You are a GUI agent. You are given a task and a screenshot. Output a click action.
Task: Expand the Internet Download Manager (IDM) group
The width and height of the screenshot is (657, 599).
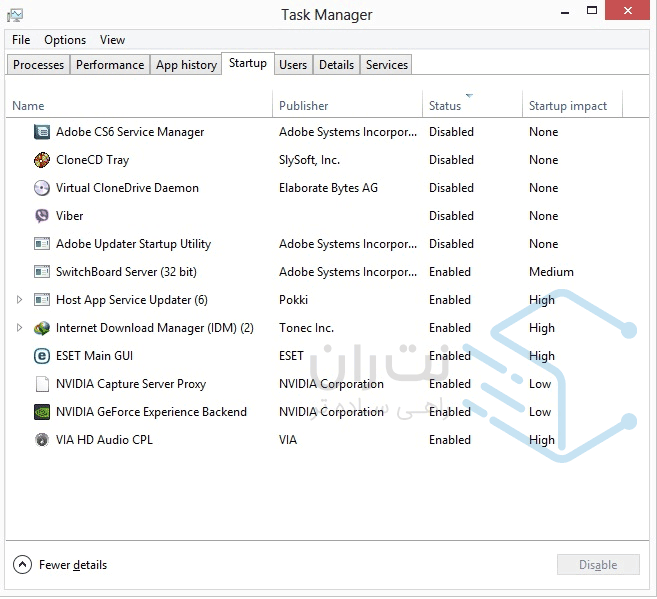[x=19, y=328]
